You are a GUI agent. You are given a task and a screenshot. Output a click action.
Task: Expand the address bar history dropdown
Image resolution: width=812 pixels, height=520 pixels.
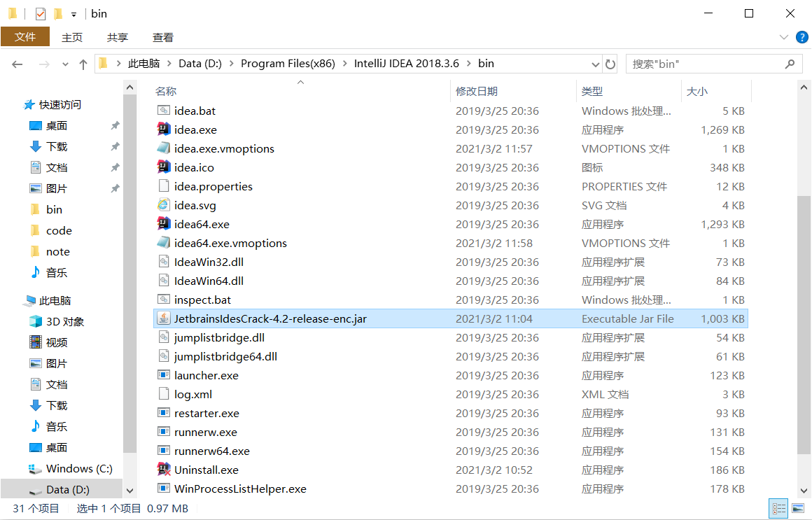595,64
